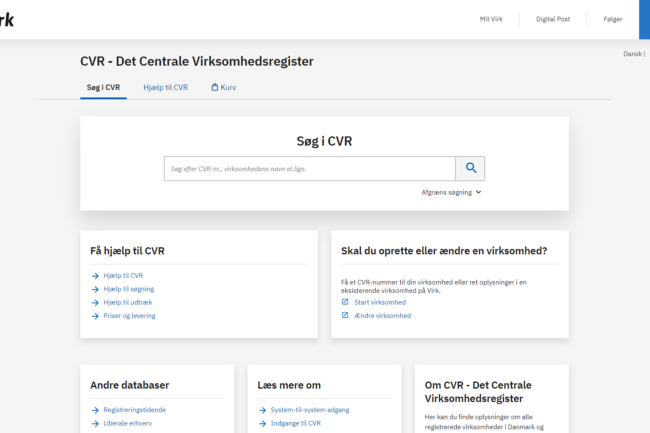Click the arrow icon beside Priser og levering
This screenshot has height=433, width=650.
pyautogui.click(x=95, y=316)
